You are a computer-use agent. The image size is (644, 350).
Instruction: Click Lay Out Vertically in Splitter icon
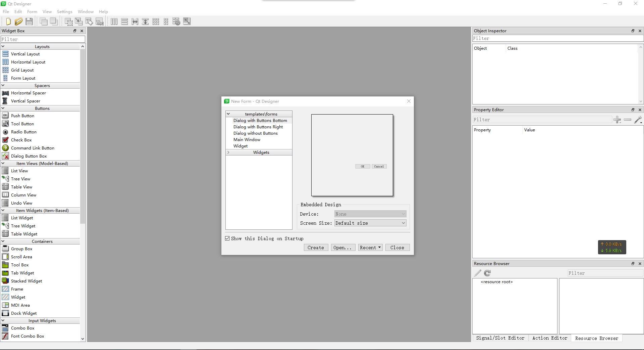point(145,21)
